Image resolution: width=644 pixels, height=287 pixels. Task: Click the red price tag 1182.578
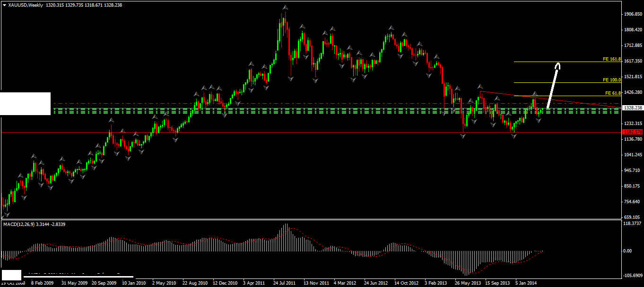click(633, 132)
